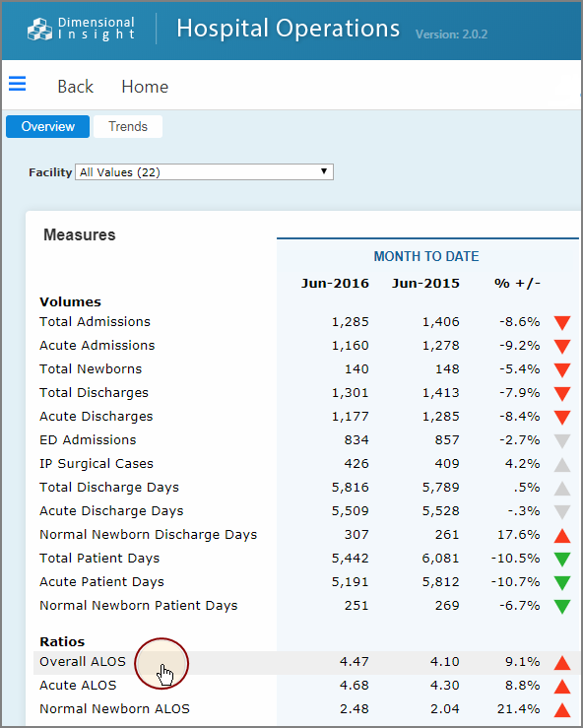Switch to the Trends tab
The height and width of the screenshot is (728, 583).
coord(128,126)
